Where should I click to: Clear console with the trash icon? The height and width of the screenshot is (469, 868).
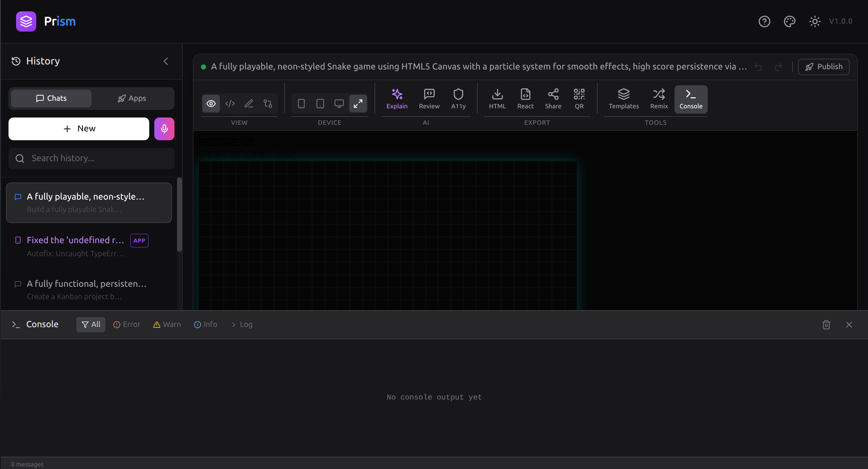tap(826, 325)
